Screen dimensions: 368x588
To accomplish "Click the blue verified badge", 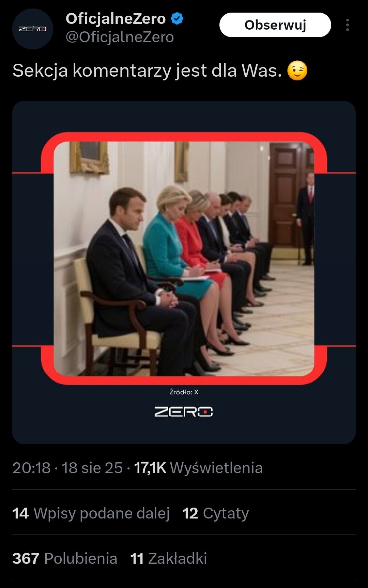I will coord(177,18).
